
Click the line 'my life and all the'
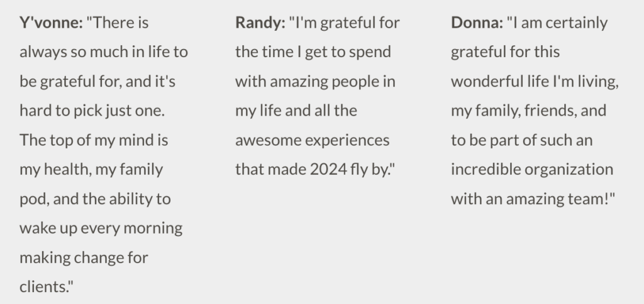[296, 111]
